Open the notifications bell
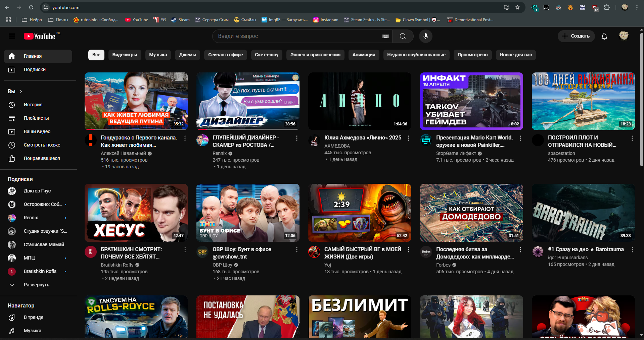Screen dimensions: 644x340 tap(604, 36)
